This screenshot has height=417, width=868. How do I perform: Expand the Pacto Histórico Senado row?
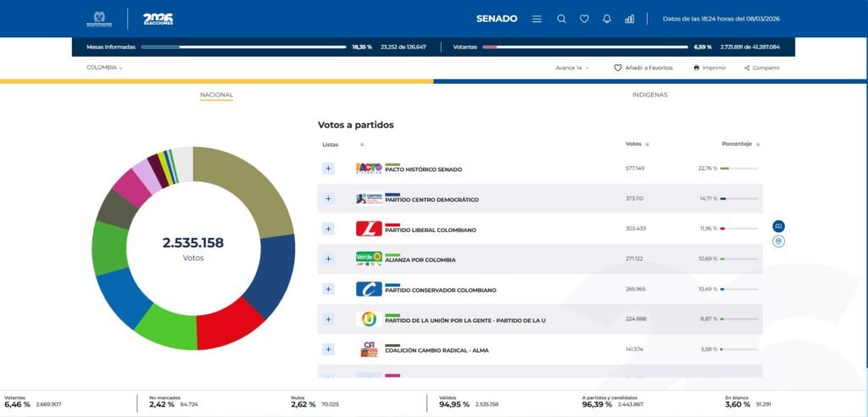(328, 169)
